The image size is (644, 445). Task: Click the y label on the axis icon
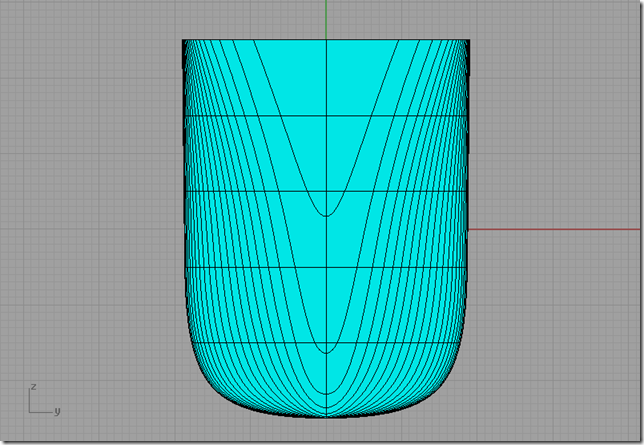click(56, 410)
